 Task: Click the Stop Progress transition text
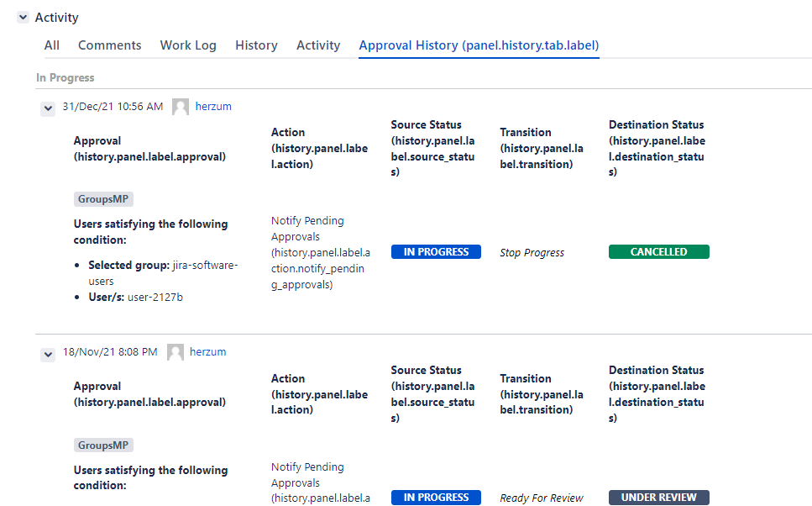click(x=532, y=253)
